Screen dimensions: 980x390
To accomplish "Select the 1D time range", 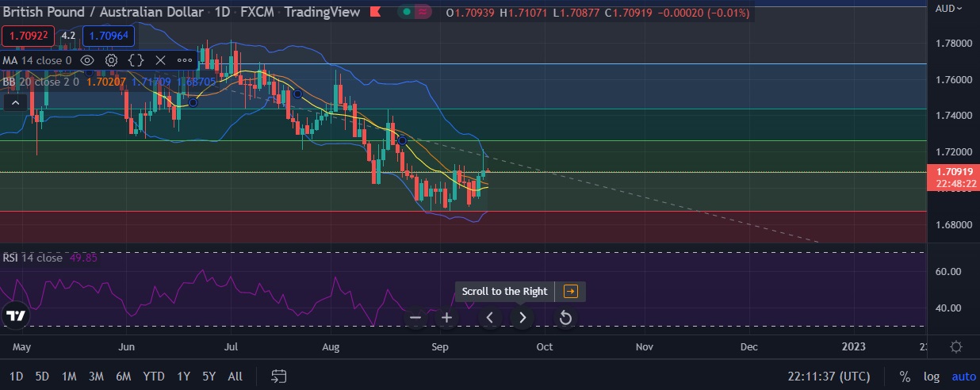I will point(16,377).
